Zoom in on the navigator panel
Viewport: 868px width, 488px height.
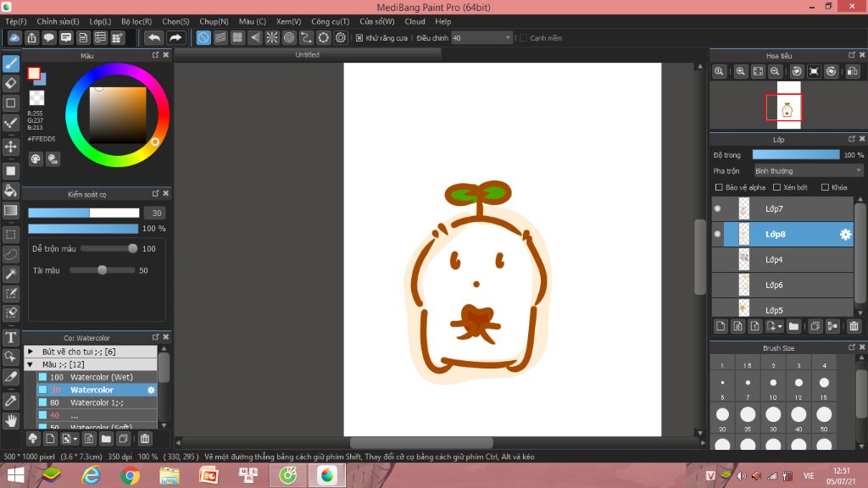pos(740,71)
